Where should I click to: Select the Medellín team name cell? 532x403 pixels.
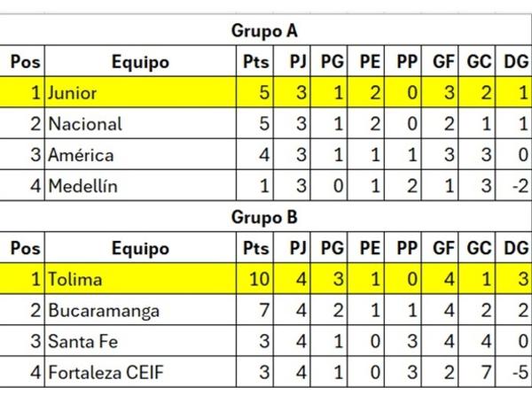140,186
